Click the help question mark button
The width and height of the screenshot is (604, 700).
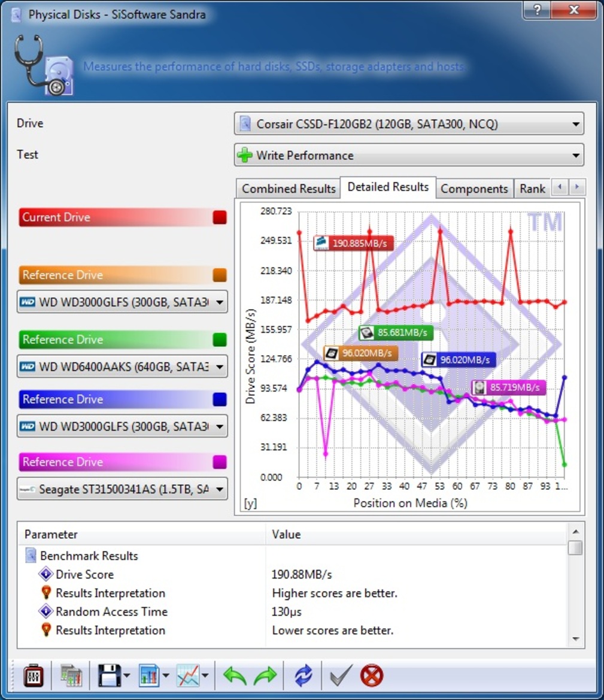point(537,10)
